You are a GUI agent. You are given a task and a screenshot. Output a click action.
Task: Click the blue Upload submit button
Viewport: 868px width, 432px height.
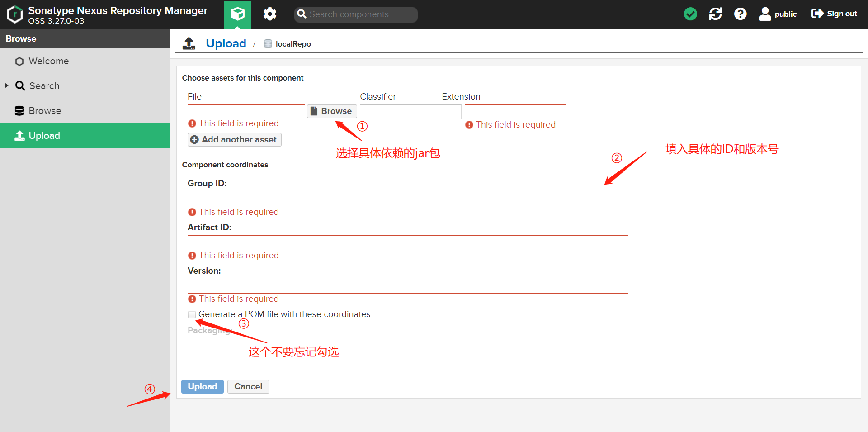[203, 387]
